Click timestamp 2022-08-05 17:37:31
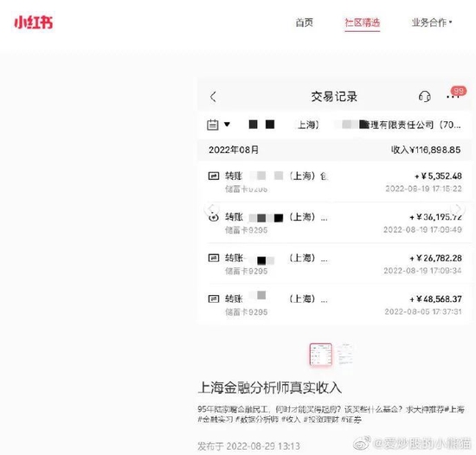Screen dimensions: 476x455 (423, 311)
